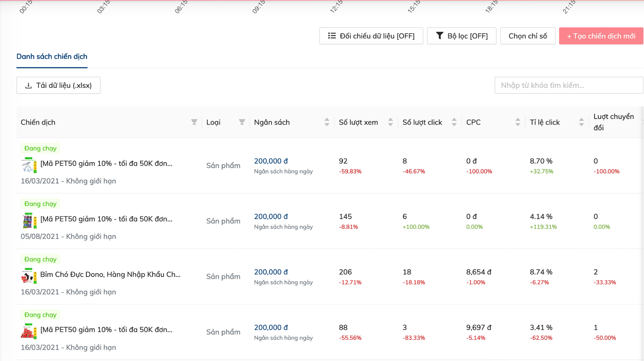Select the filter icon on Chiến dịch column
Viewport: 644px width, 361px height.
pyautogui.click(x=194, y=122)
